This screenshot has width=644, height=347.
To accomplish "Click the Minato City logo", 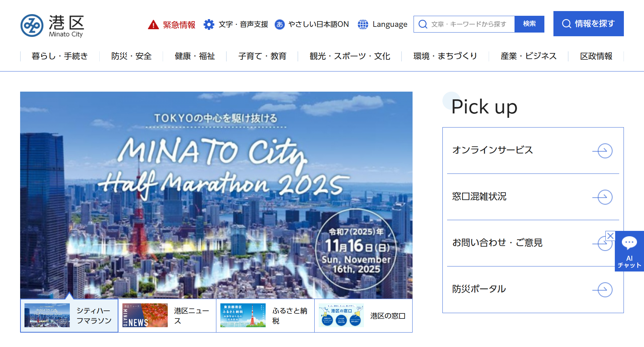I will point(52,26).
